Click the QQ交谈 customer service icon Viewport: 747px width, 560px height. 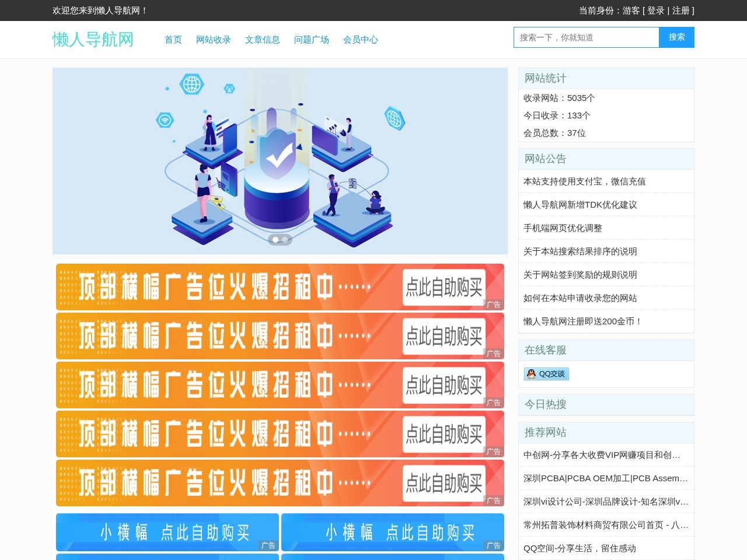tap(546, 374)
